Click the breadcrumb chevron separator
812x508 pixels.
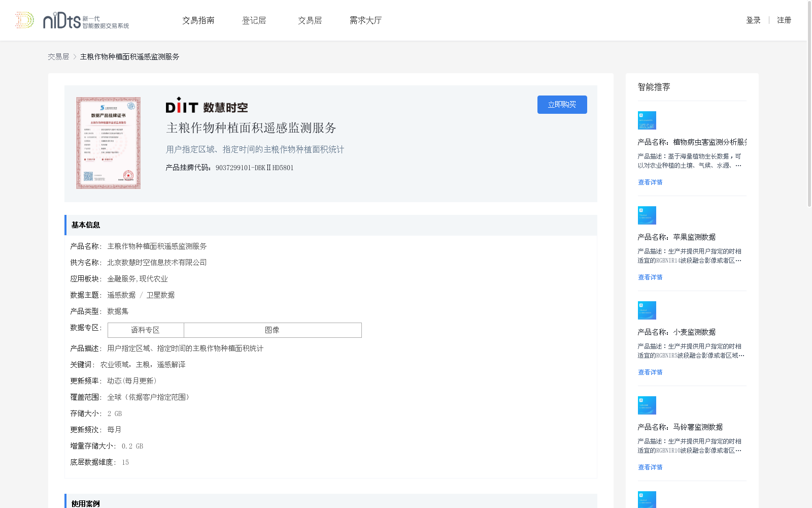coord(75,57)
